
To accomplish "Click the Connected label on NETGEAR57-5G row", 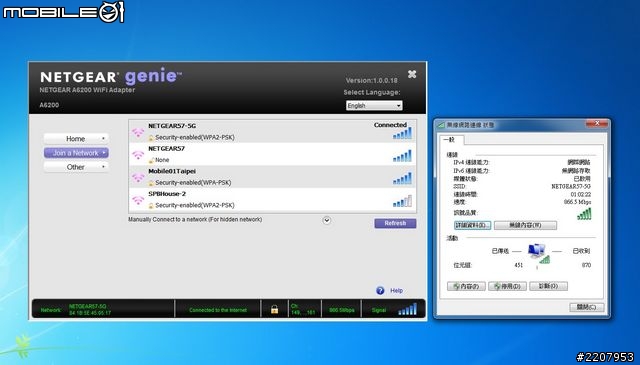I will click(x=390, y=125).
